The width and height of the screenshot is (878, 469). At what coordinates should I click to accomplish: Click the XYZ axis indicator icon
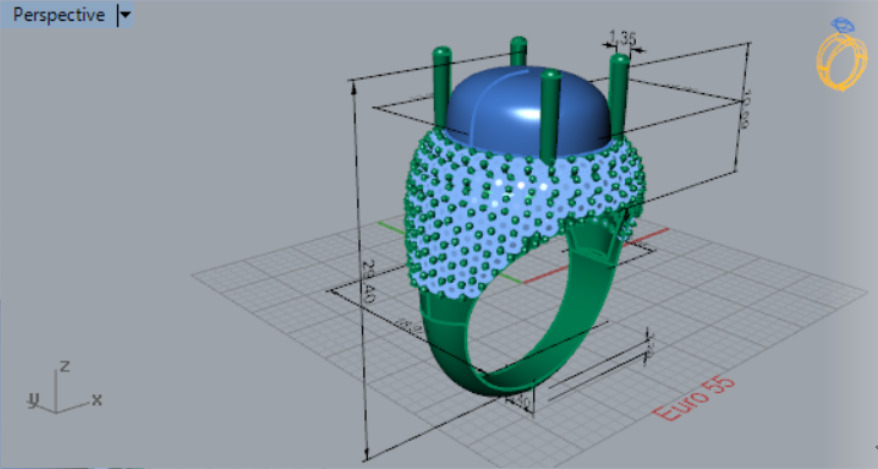[x=64, y=389]
